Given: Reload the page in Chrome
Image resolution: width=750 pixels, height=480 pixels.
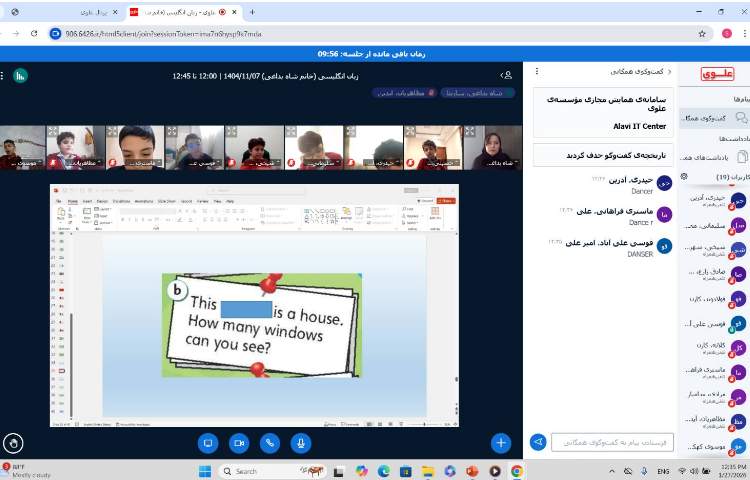Looking at the screenshot, I should click(x=34, y=33).
